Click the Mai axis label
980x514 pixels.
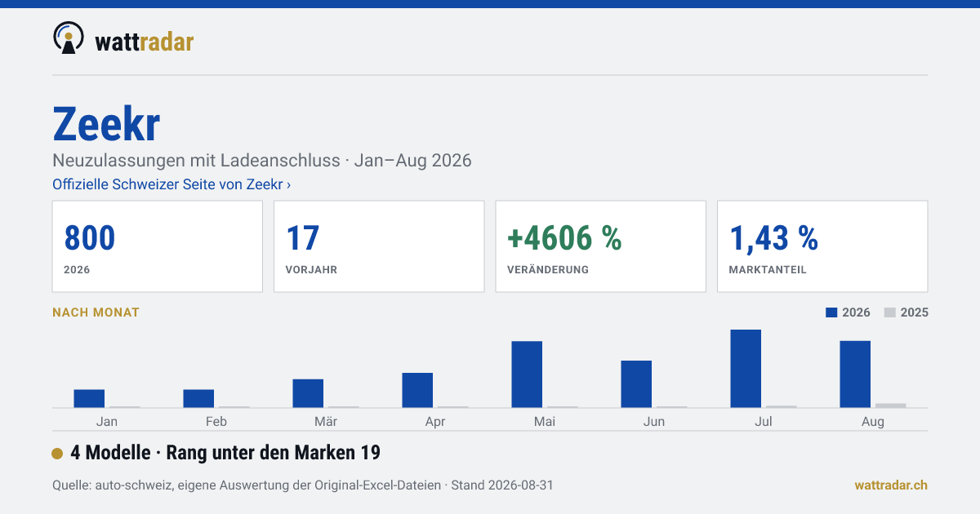(545, 422)
